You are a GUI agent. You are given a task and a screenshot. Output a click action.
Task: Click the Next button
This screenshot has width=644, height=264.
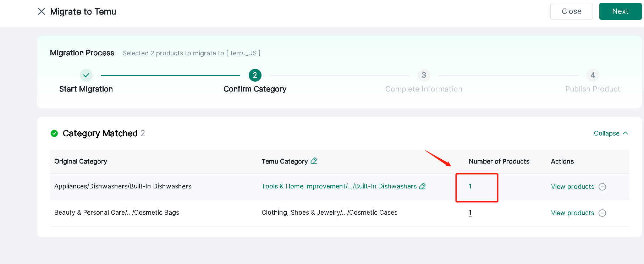pos(620,11)
